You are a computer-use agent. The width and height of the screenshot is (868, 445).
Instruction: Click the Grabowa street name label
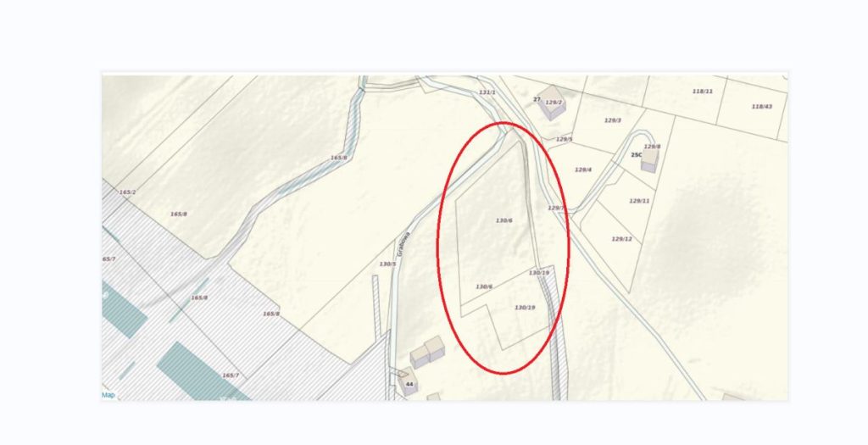click(403, 245)
